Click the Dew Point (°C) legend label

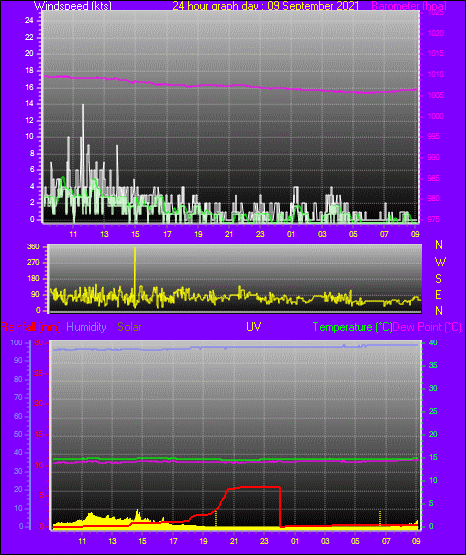click(427, 327)
